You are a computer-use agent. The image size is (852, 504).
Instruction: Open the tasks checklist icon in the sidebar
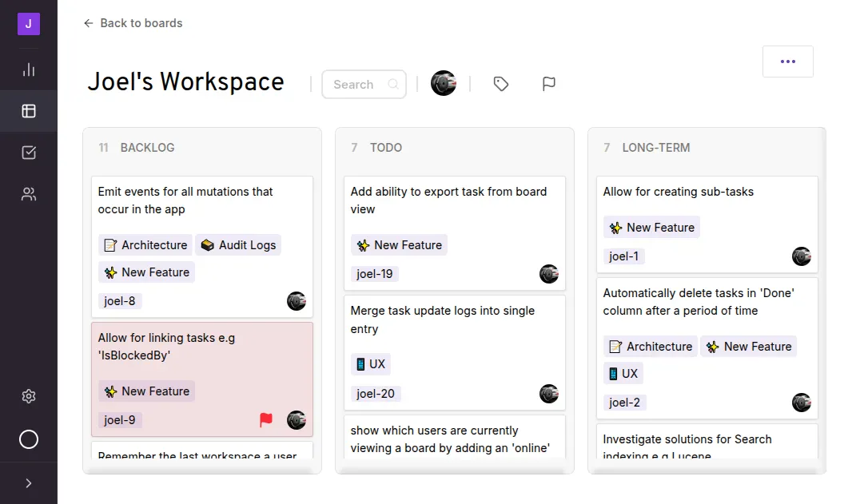point(29,153)
